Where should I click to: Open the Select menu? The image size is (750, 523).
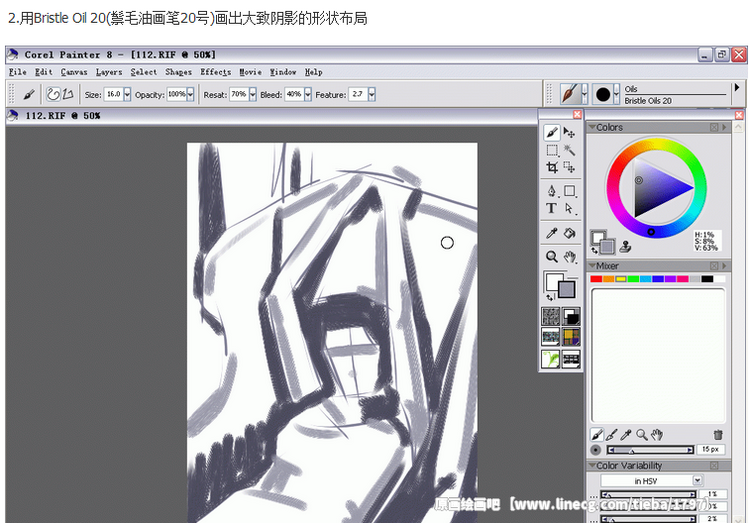click(143, 72)
